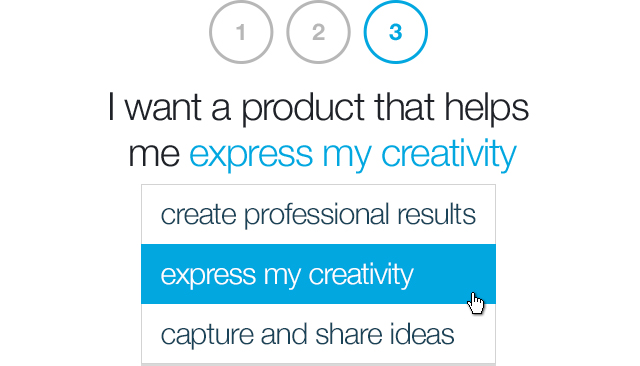The width and height of the screenshot is (640, 366).
Task: Choose 'create professional results' option
Action: click(318, 214)
